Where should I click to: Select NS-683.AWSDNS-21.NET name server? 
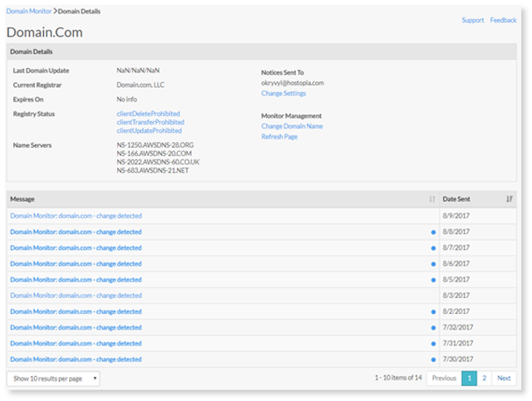point(153,170)
